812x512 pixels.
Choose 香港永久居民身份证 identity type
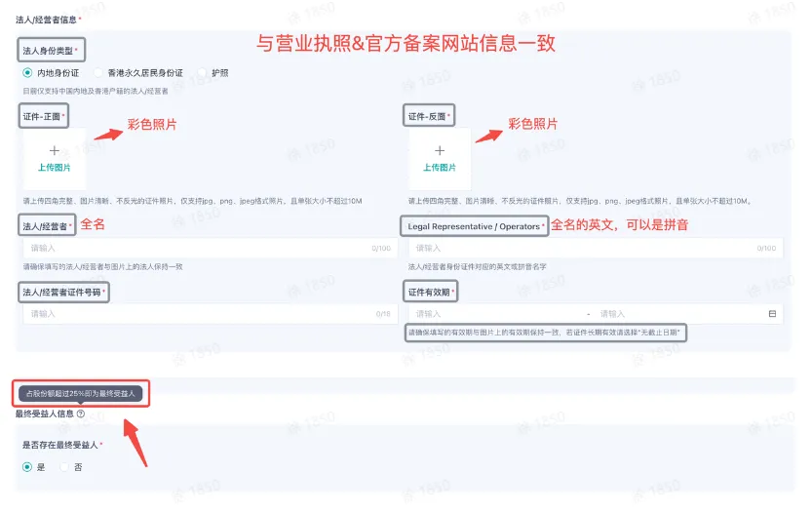point(97,72)
